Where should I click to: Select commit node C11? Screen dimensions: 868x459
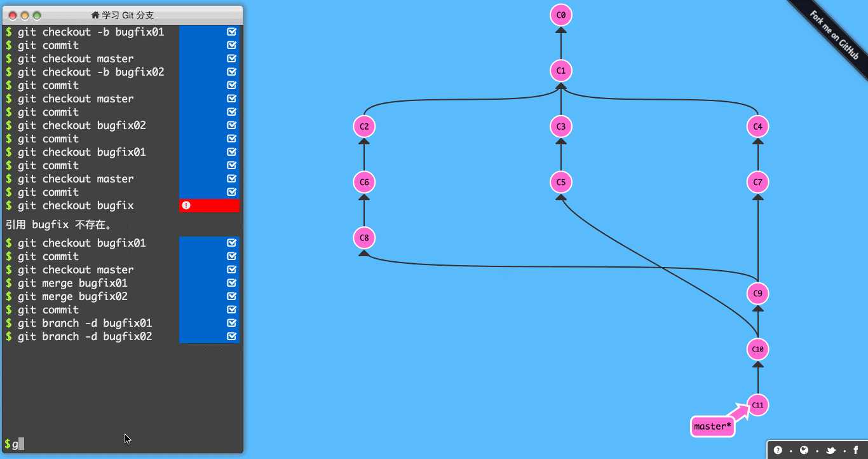tap(757, 405)
